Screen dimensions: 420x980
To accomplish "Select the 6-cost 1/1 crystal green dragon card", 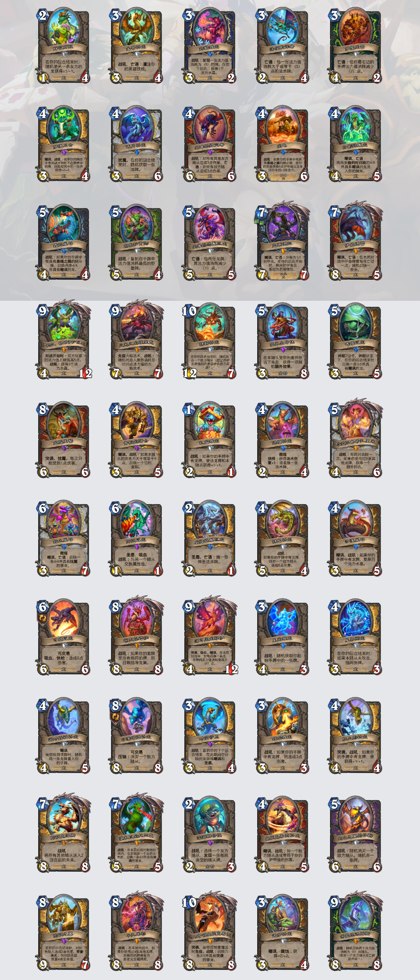I will (136, 538).
